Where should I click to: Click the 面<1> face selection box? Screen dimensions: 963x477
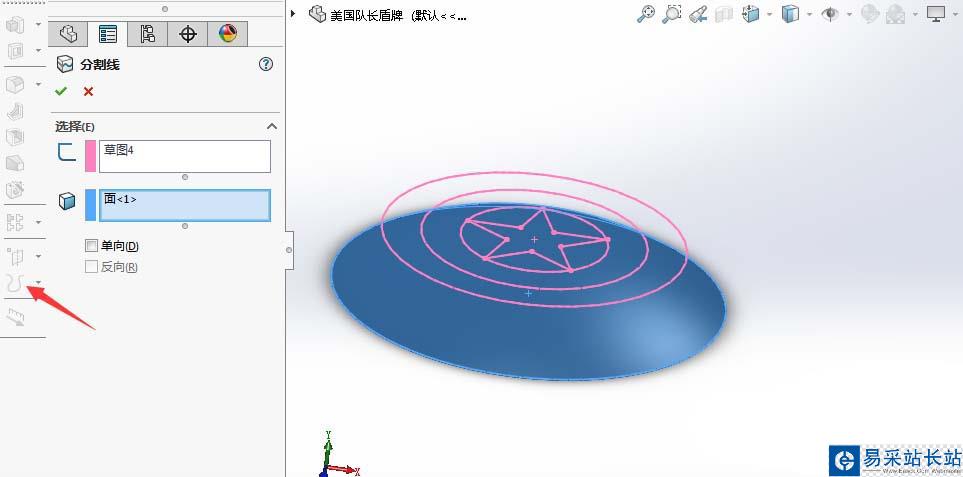(185, 205)
